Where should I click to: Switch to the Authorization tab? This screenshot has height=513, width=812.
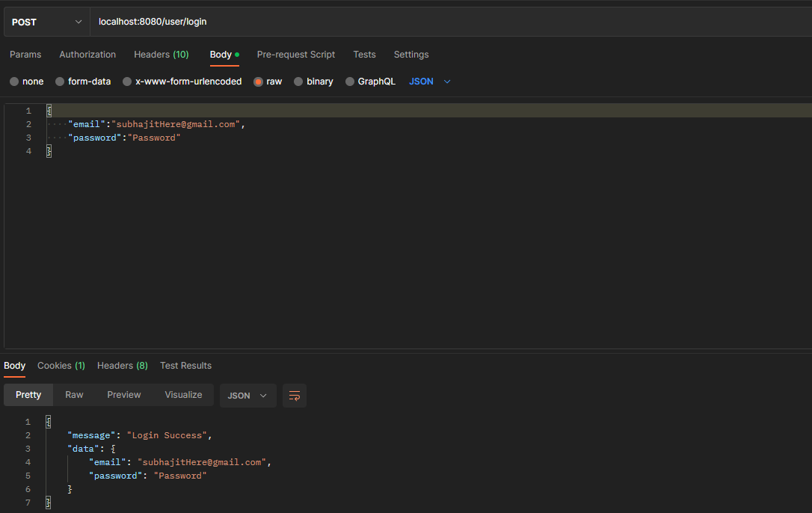pyautogui.click(x=87, y=54)
